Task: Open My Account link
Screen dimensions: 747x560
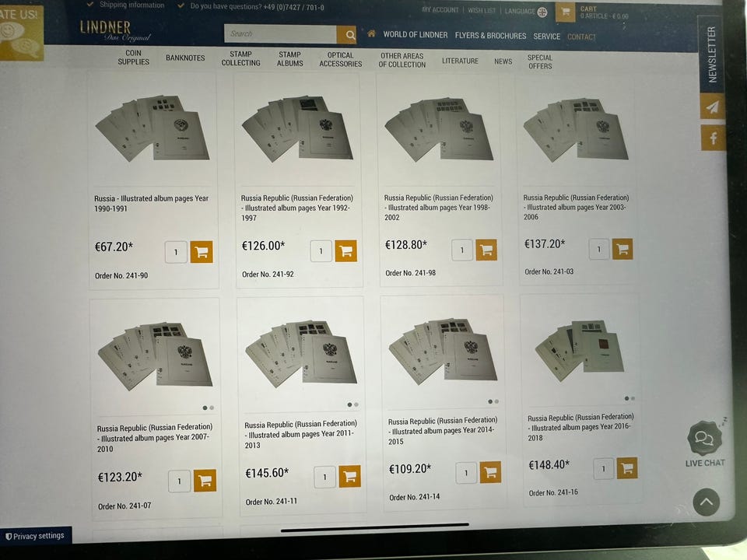Action: pyautogui.click(x=440, y=9)
